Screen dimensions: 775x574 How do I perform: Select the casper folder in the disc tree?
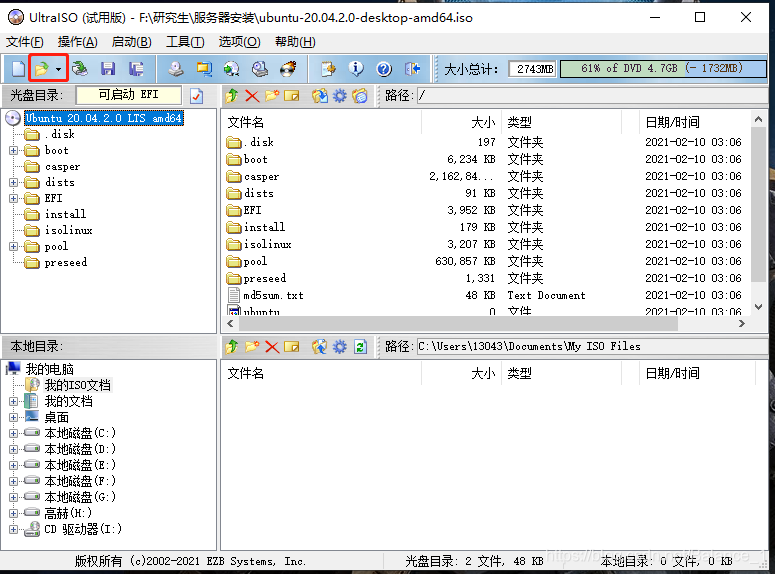[x=62, y=167]
